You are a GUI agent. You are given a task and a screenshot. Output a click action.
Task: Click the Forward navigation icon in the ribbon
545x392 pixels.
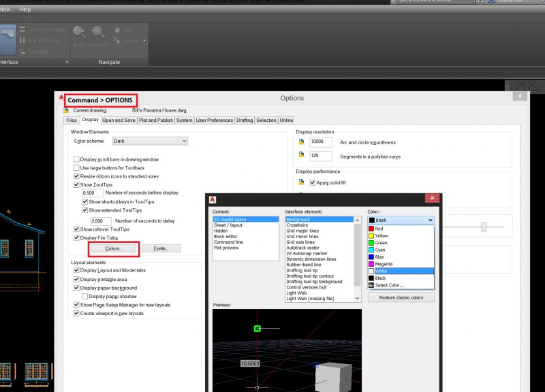coord(98,32)
